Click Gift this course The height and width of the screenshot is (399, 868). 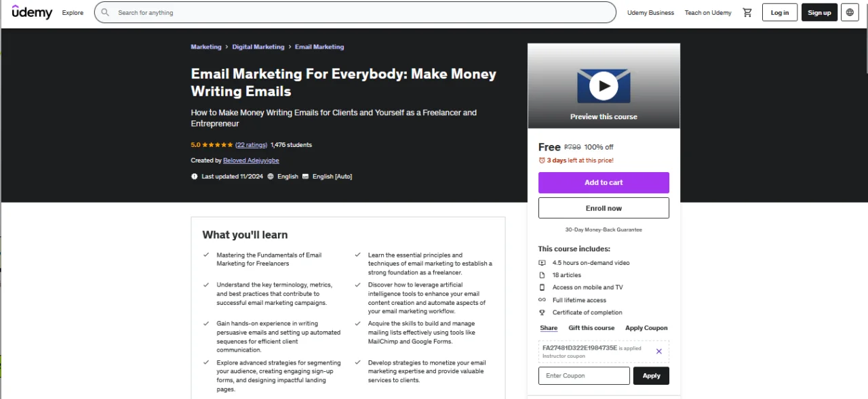tap(591, 328)
